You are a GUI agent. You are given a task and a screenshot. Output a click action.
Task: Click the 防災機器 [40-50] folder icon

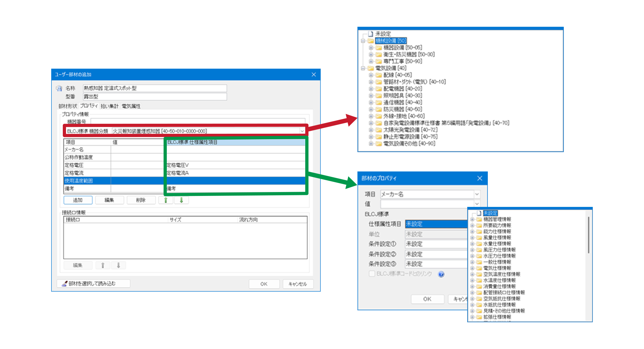click(x=379, y=109)
